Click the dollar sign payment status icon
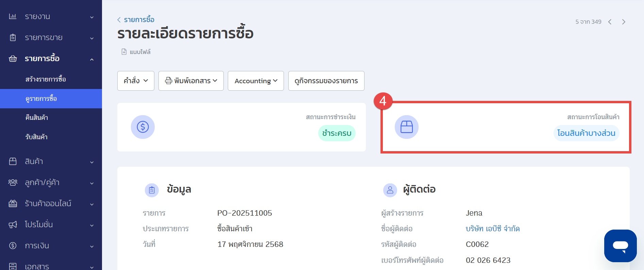The height and width of the screenshot is (270, 644). (x=143, y=127)
